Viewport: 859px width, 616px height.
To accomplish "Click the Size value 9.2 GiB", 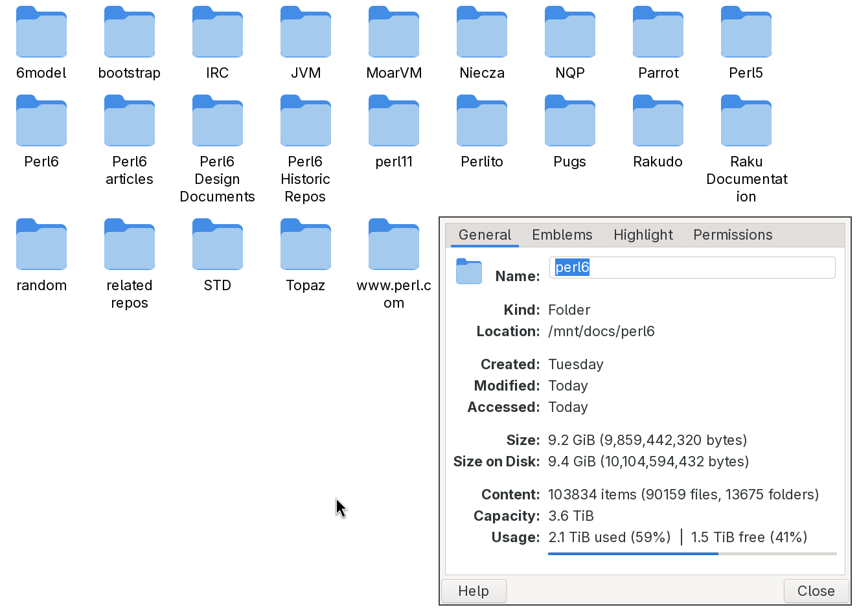I will pyautogui.click(x=648, y=440).
